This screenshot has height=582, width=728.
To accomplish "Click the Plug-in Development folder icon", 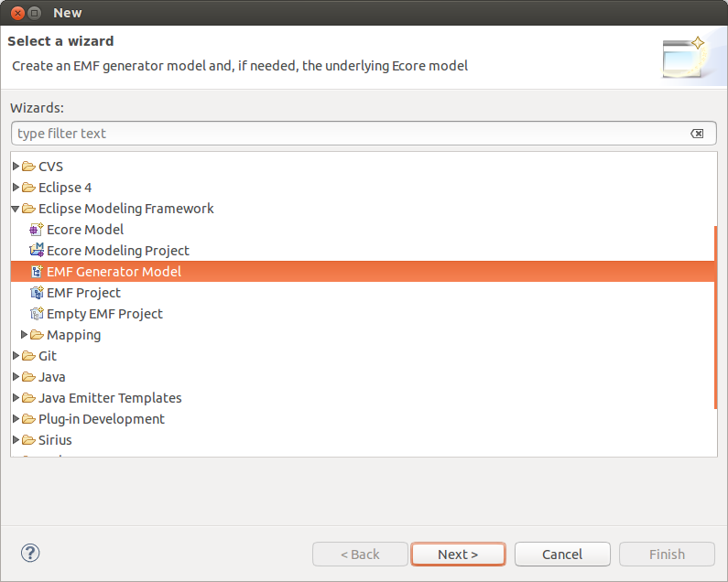I will pyautogui.click(x=28, y=418).
